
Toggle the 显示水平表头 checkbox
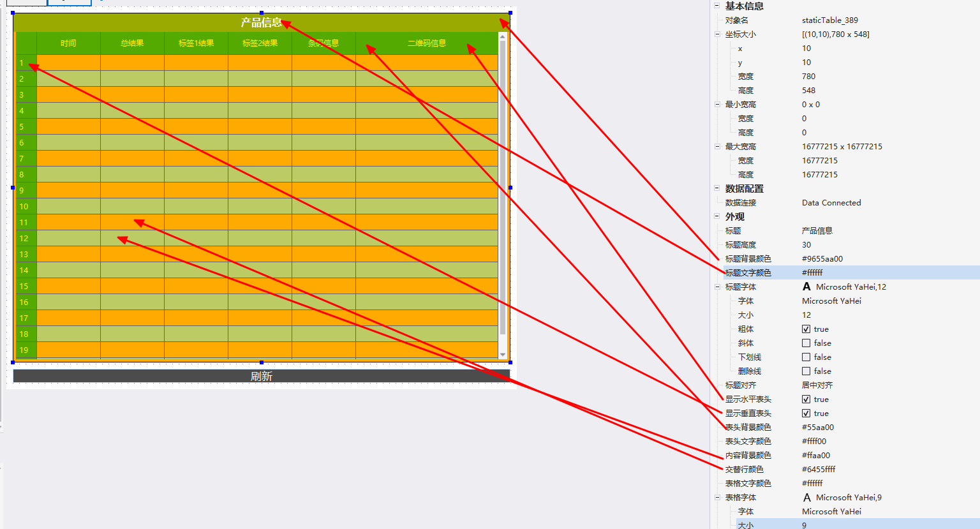coord(806,399)
